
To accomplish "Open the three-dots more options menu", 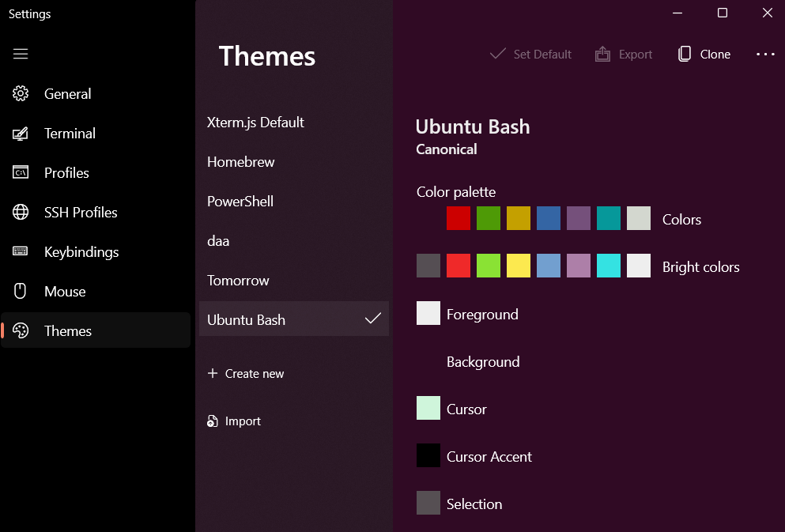I will (765, 55).
